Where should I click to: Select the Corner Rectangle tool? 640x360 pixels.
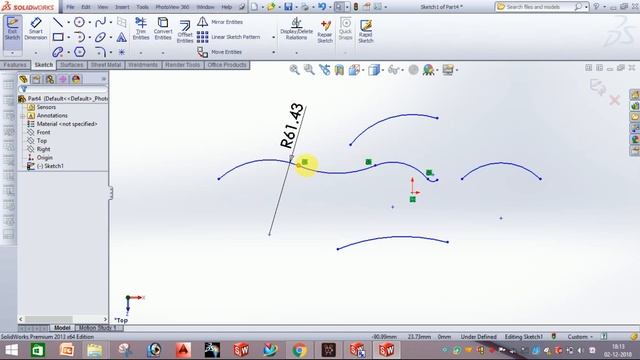point(58,38)
